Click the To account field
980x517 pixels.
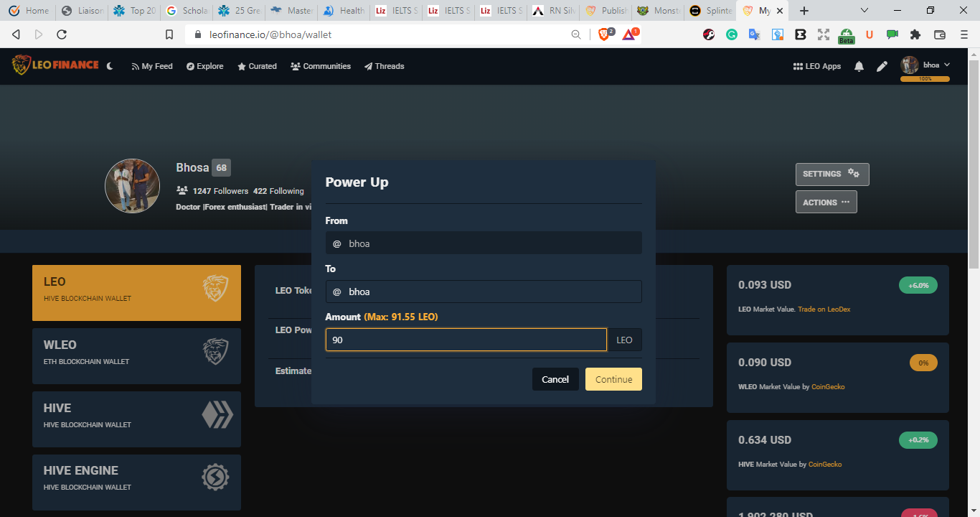pos(484,292)
